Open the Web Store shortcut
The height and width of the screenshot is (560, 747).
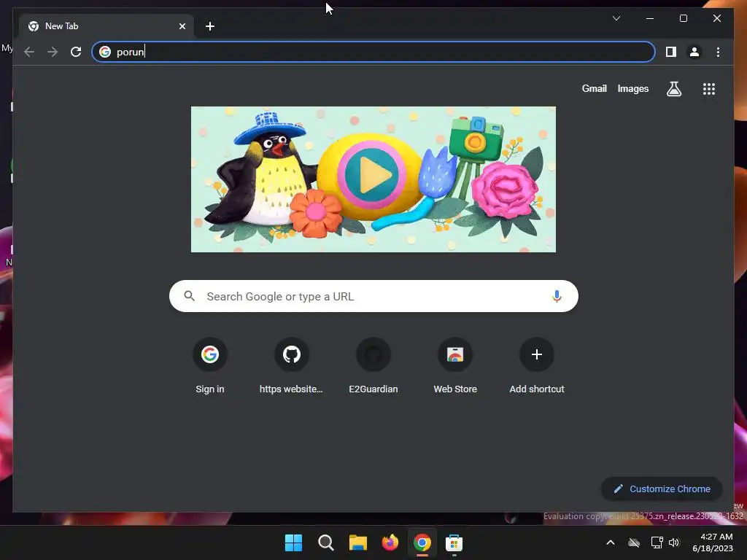tap(455, 367)
